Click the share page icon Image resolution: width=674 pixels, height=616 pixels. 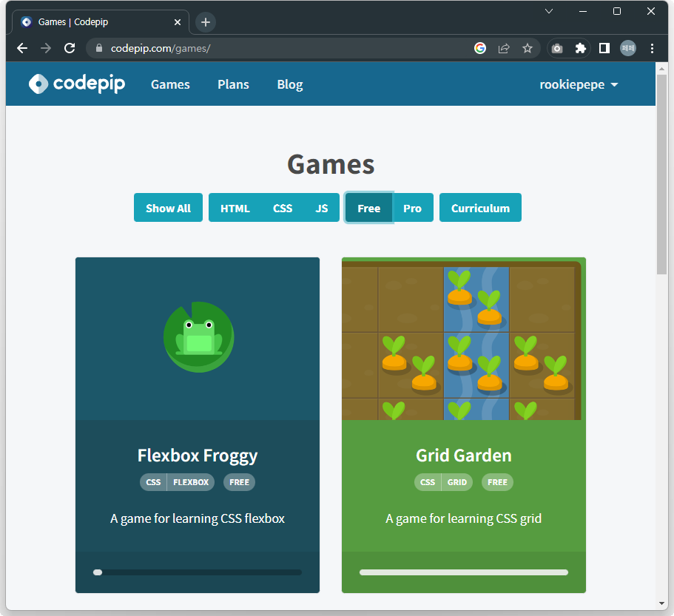coord(504,48)
